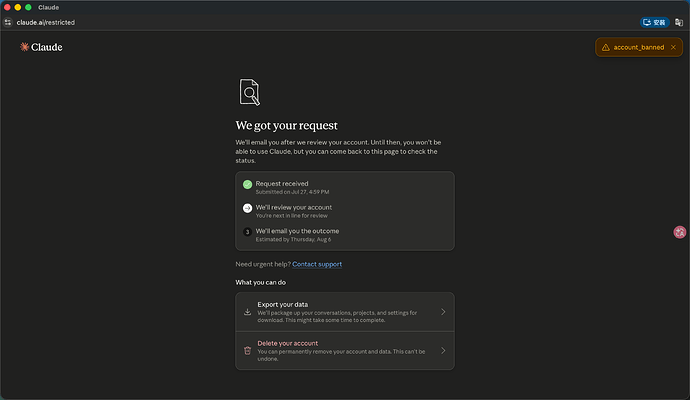The height and width of the screenshot is (400, 690).
Task: Click the install app button in the address bar
Action: tap(654, 22)
